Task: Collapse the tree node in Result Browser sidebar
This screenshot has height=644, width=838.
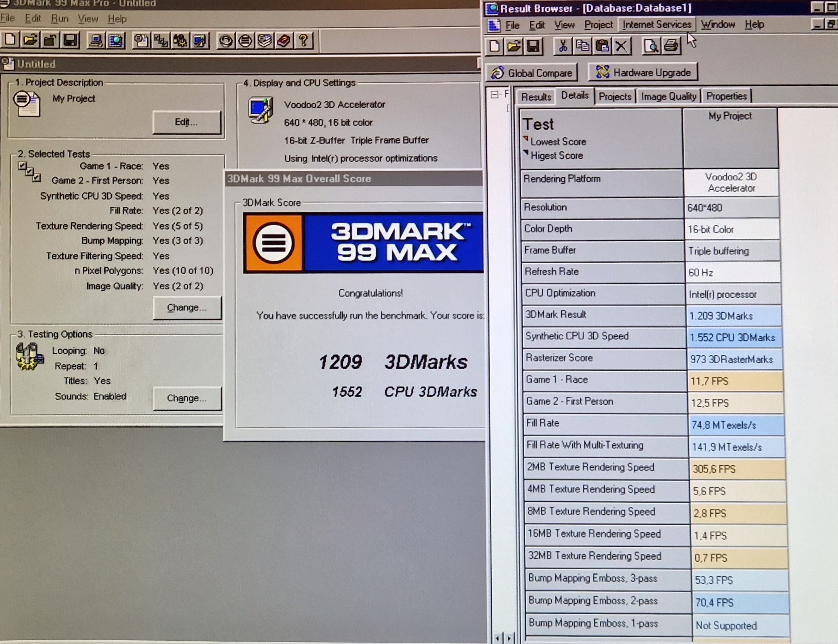Action: tap(495, 94)
